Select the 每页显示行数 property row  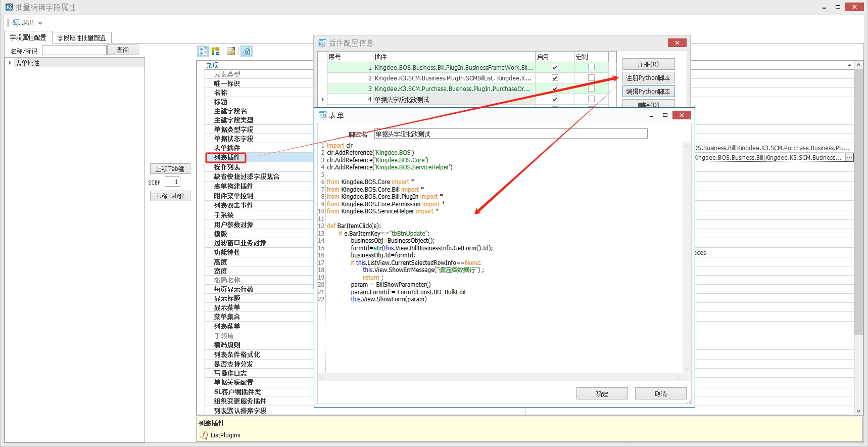tap(259, 289)
